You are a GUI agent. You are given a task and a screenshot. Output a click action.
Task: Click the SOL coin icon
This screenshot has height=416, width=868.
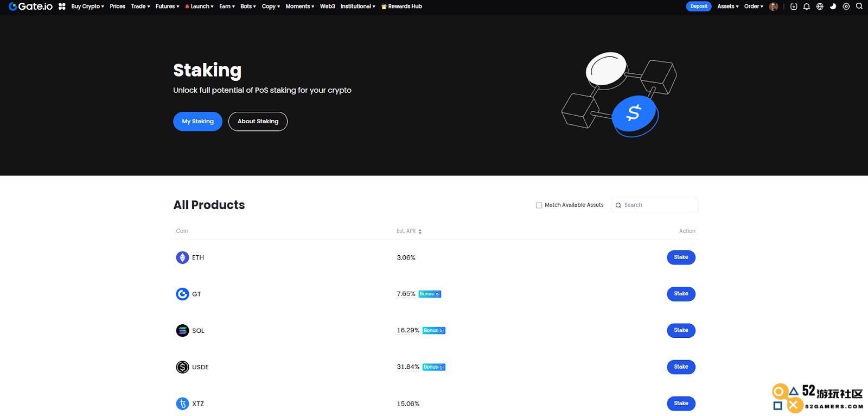[182, 330]
